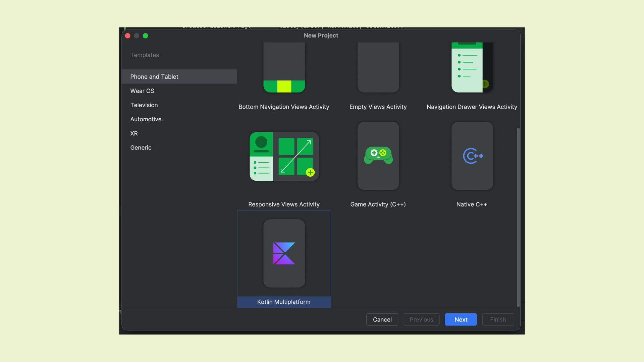644x362 pixels.
Task: Select the Automotive category
Action: click(146, 119)
